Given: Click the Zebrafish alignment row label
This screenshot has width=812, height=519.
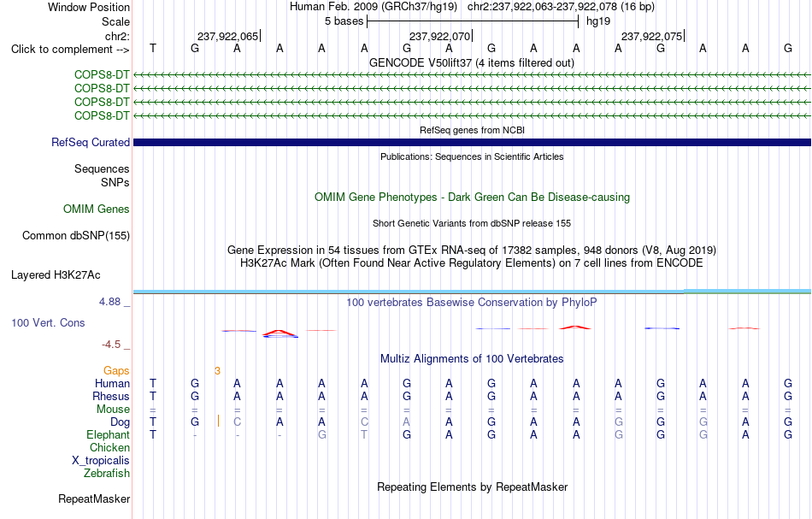Looking at the screenshot, I should pyautogui.click(x=107, y=473).
